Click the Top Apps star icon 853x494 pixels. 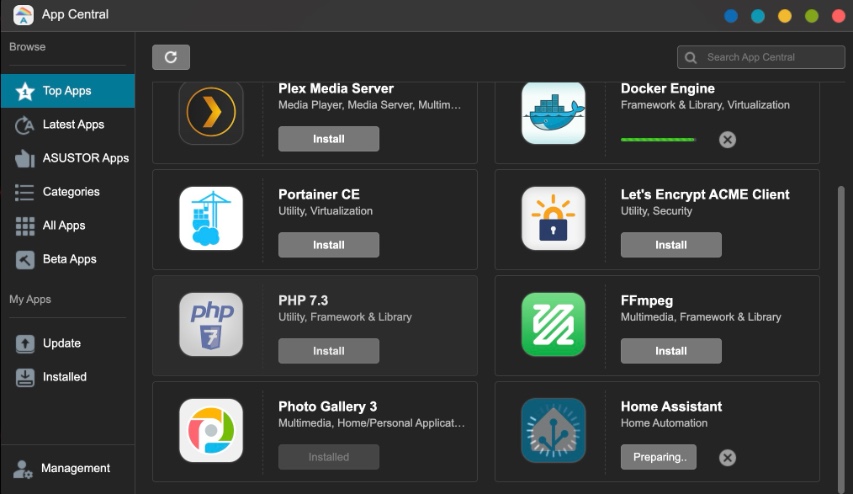pos(25,91)
